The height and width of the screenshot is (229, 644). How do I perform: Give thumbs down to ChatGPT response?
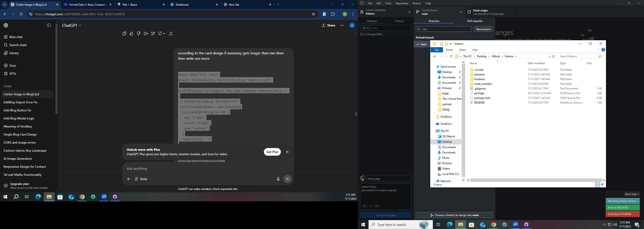[x=139, y=34]
